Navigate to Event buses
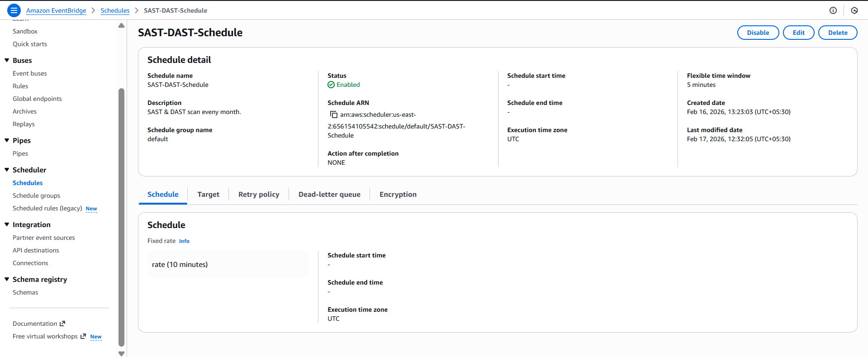Image resolution: width=868 pixels, height=357 pixels. (x=30, y=73)
